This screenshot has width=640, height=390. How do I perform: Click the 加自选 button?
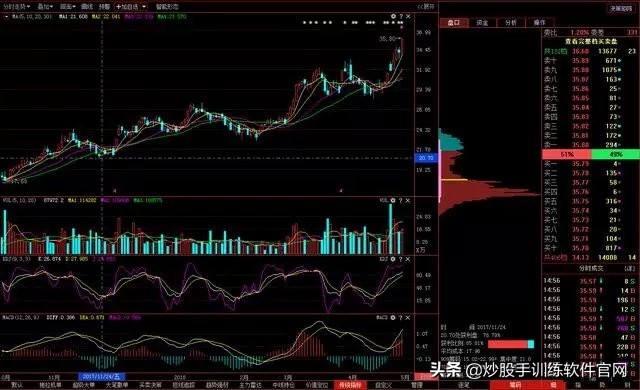coord(127,7)
